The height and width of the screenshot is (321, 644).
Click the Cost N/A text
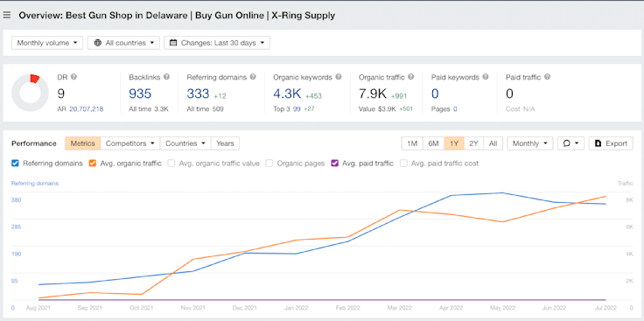coord(521,109)
